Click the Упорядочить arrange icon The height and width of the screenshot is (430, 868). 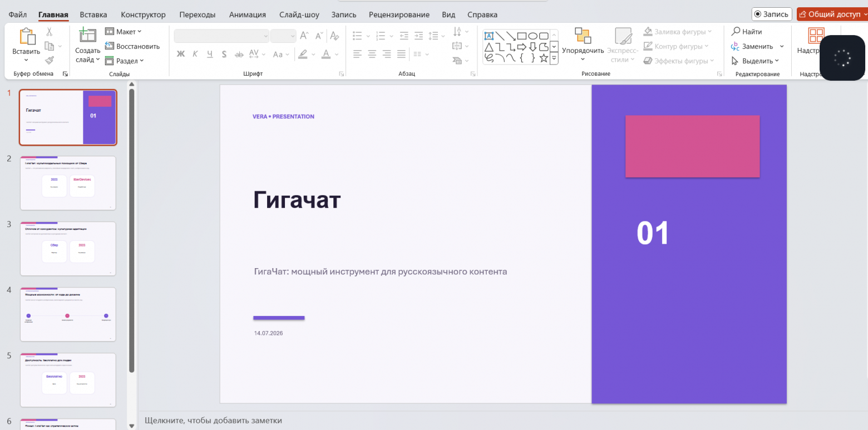point(583,36)
